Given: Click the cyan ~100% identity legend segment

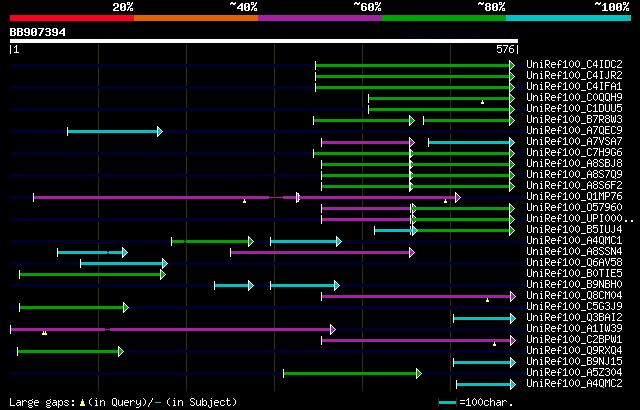Looking at the screenshot, I should [x=569, y=18].
